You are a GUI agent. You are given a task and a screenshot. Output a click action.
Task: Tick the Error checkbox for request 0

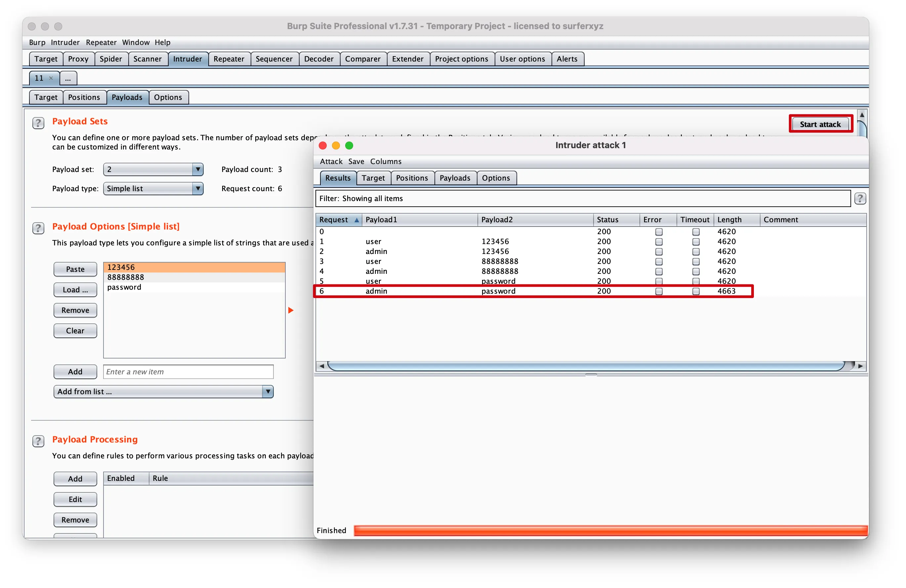coord(659,231)
